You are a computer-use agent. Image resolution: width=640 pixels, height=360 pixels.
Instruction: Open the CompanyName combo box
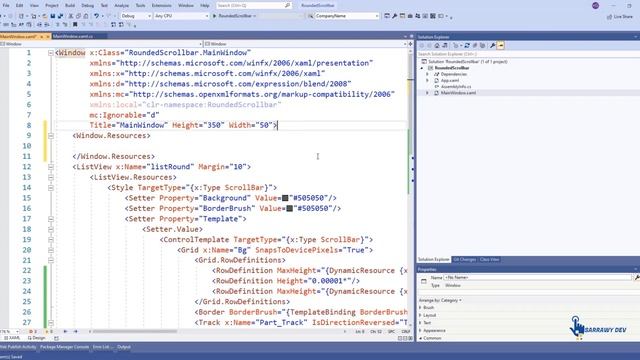point(347,16)
